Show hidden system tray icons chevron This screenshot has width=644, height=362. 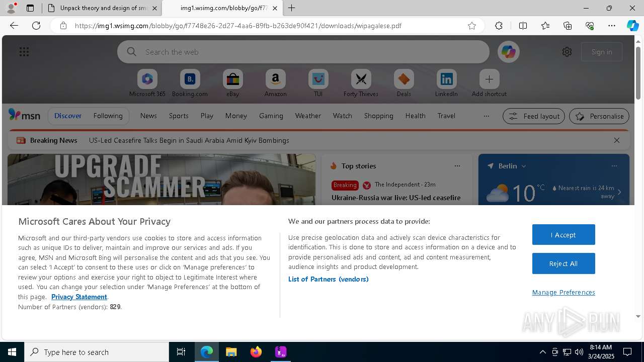click(542, 352)
